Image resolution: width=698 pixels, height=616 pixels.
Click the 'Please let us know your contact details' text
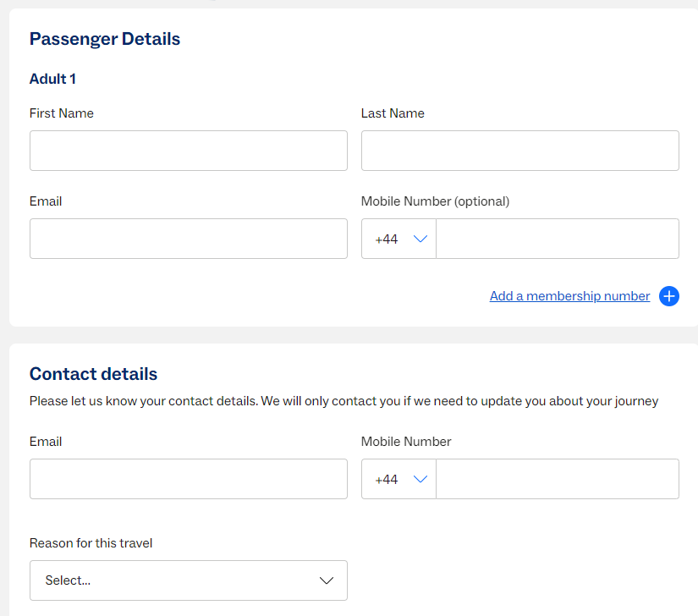[x=344, y=401]
